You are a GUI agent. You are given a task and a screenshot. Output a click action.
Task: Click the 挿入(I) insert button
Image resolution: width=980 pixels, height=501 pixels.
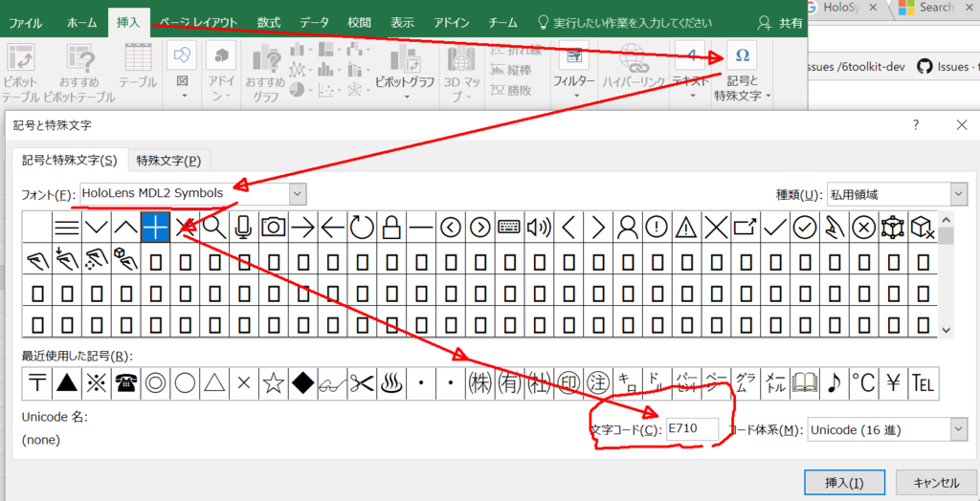[844, 483]
